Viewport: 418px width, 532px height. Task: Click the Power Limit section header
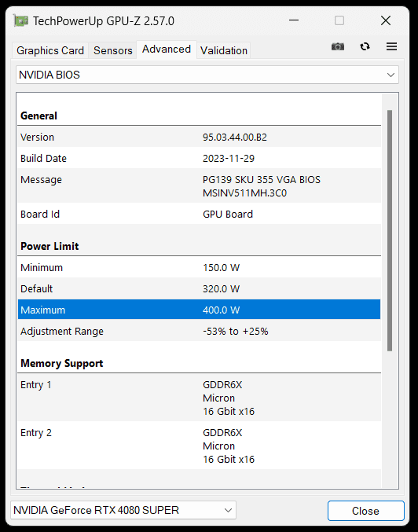pos(49,246)
